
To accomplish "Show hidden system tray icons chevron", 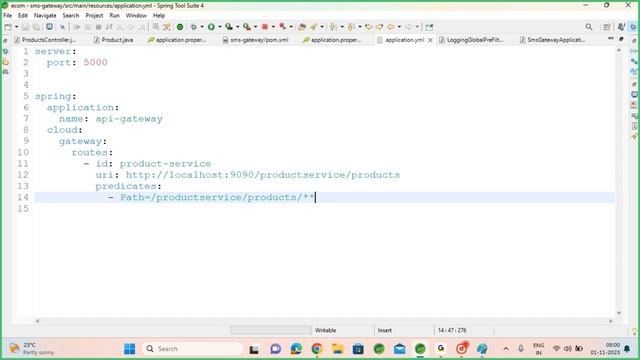I will 506,349.
